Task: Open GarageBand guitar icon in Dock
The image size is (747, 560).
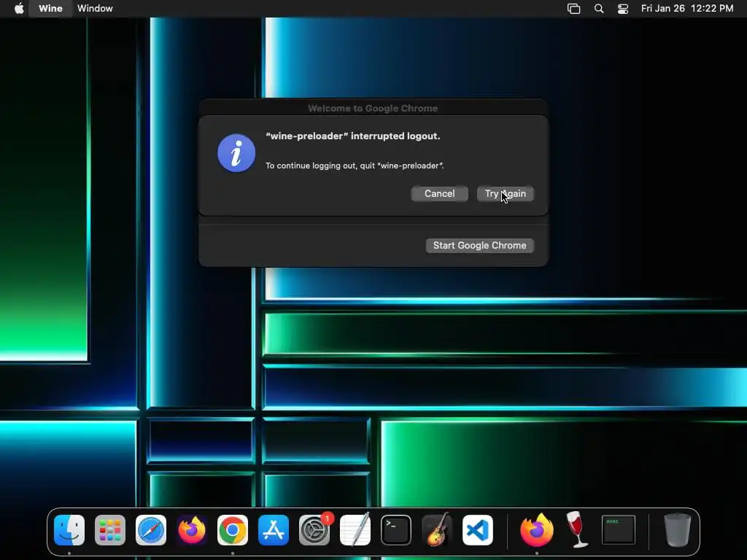Action: (x=437, y=530)
